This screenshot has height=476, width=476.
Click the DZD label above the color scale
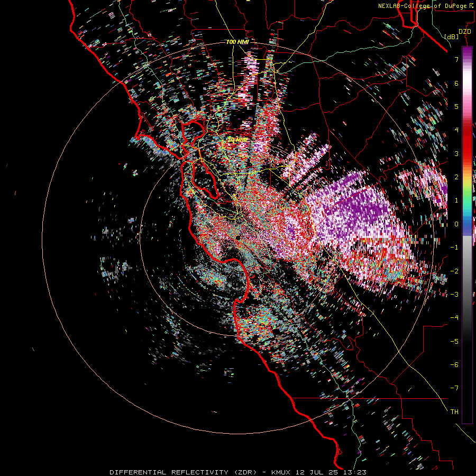pyautogui.click(x=465, y=32)
